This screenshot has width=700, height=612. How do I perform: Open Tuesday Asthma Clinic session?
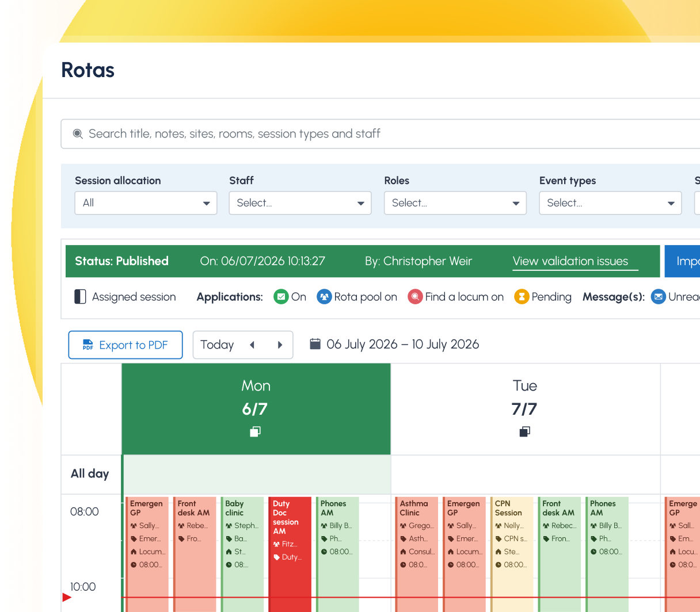[x=417, y=554]
